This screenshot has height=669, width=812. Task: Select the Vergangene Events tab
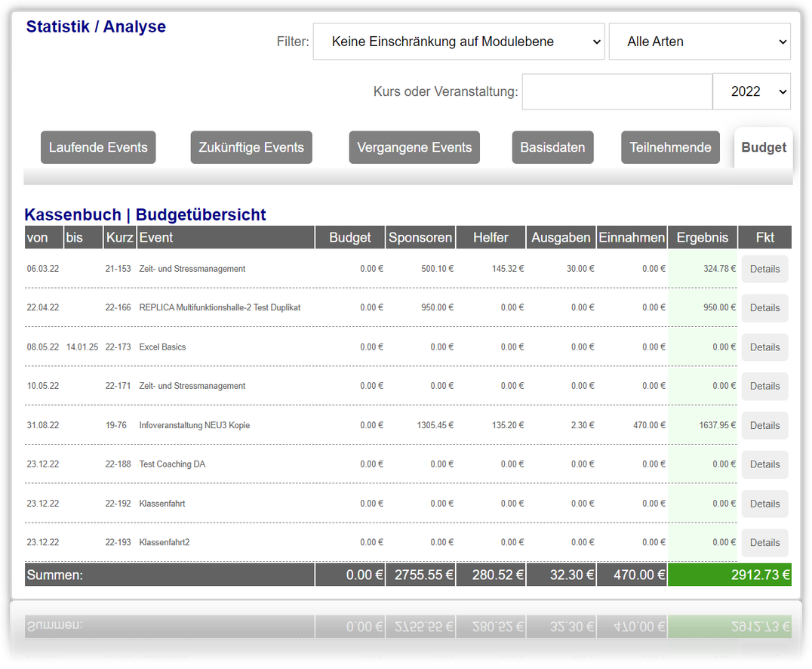414,148
